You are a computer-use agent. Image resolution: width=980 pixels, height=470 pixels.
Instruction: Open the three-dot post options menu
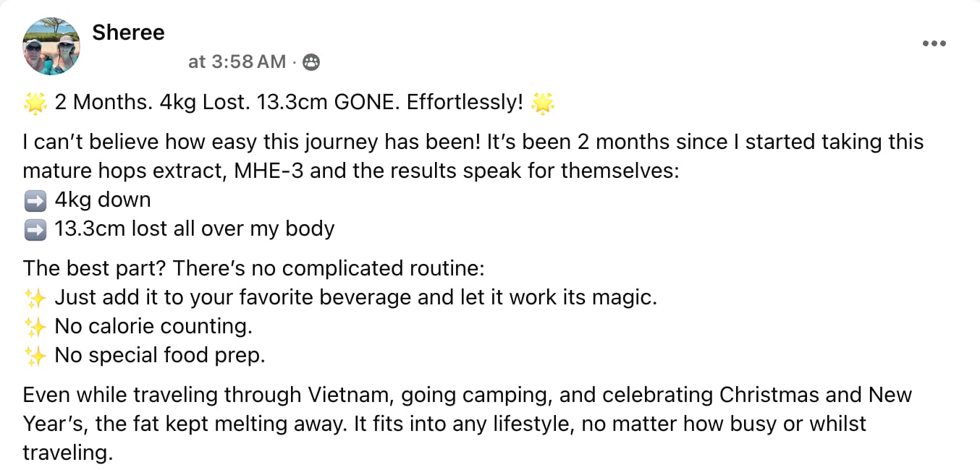tap(934, 43)
